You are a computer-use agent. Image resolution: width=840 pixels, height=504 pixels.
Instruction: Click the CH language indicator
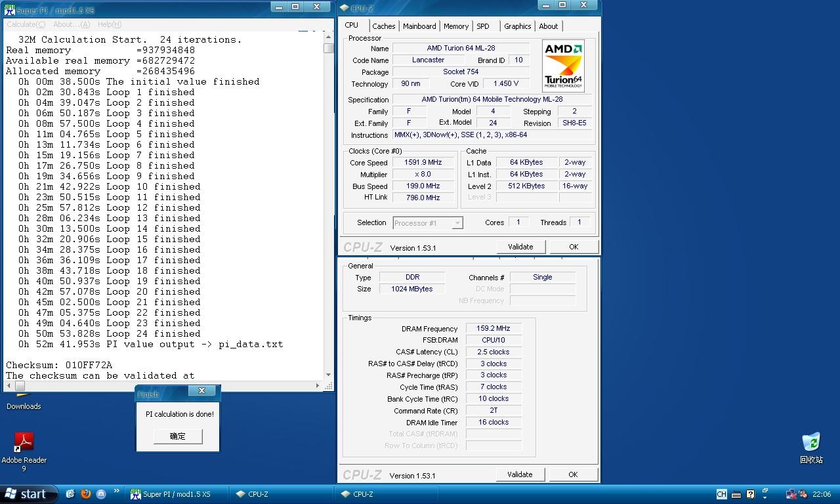tap(721, 494)
